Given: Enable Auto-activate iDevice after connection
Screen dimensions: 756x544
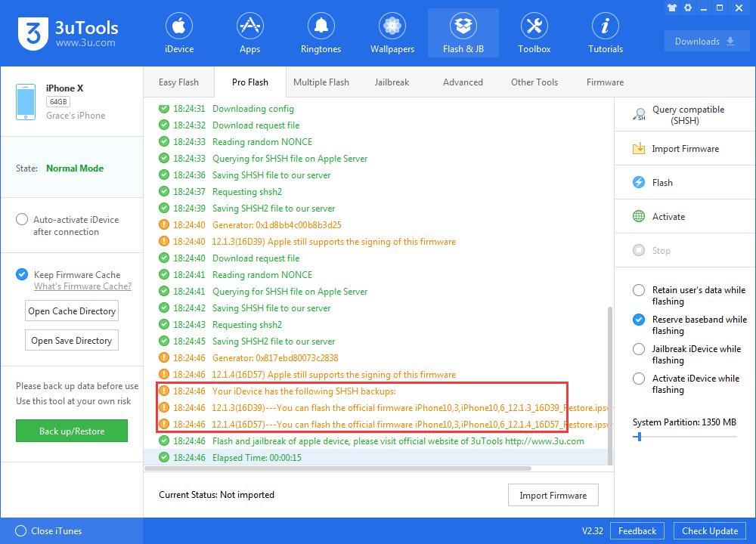Looking at the screenshot, I should 23,219.
